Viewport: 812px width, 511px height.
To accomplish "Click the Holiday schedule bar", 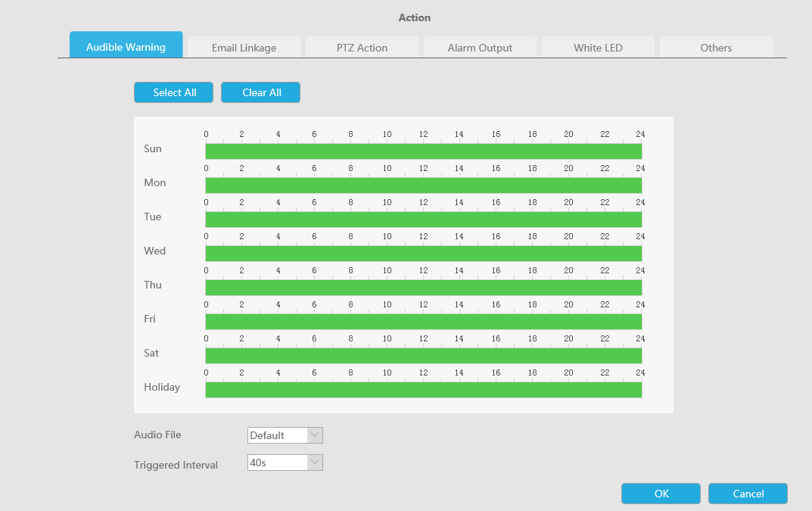I will pyautogui.click(x=424, y=390).
